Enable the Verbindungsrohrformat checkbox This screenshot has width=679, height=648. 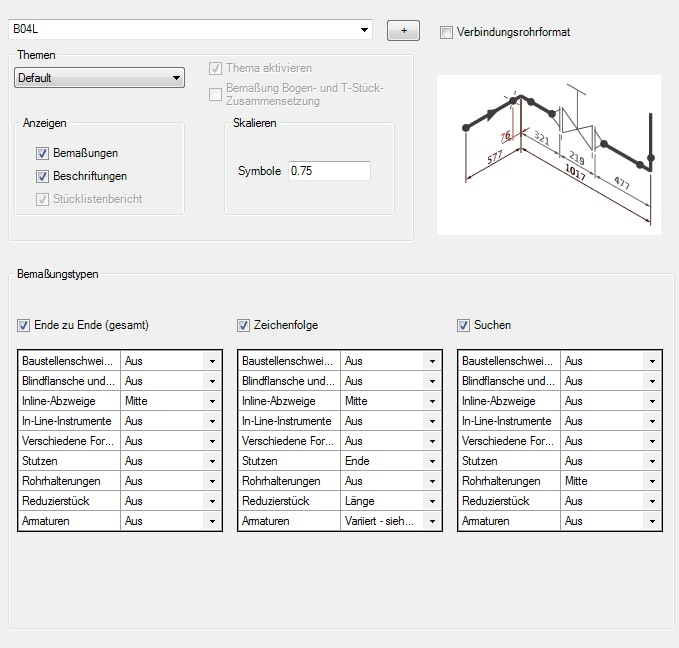(x=446, y=32)
